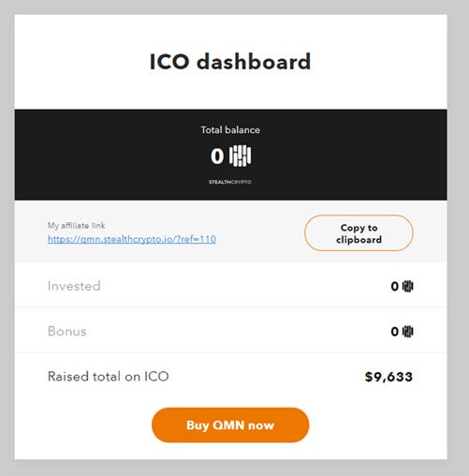This screenshot has height=476, width=469.
Task: Open the qmn.stealthcrypto.io affiliate link
Action: point(132,239)
